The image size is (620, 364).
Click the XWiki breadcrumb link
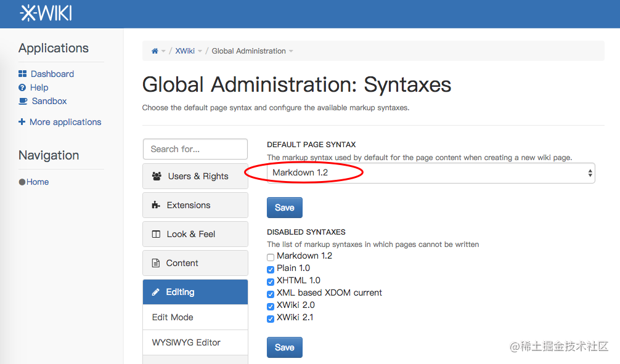click(185, 51)
